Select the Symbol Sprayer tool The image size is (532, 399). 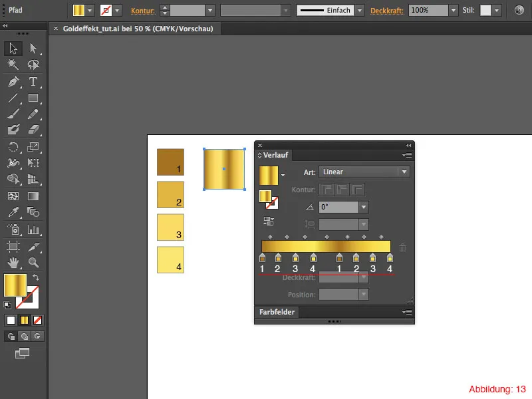(13, 229)
